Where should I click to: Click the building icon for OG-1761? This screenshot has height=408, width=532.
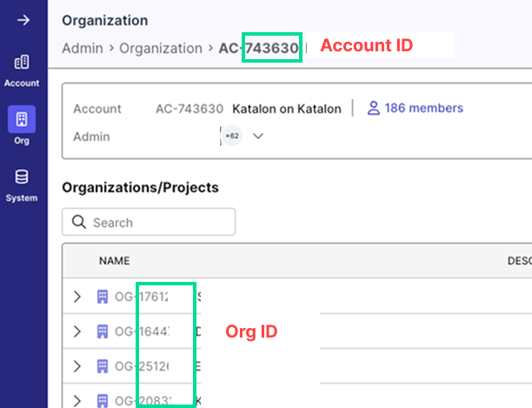[x=103, y=297]
